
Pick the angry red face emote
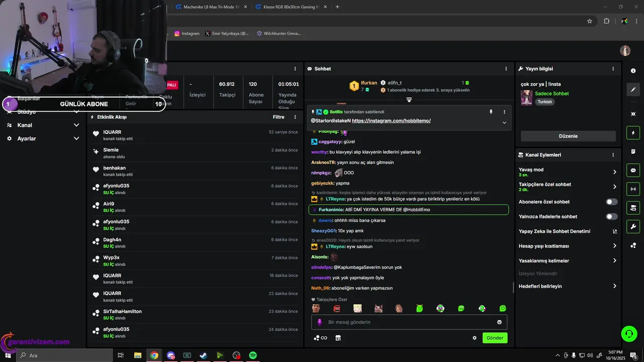click(337, 308)
